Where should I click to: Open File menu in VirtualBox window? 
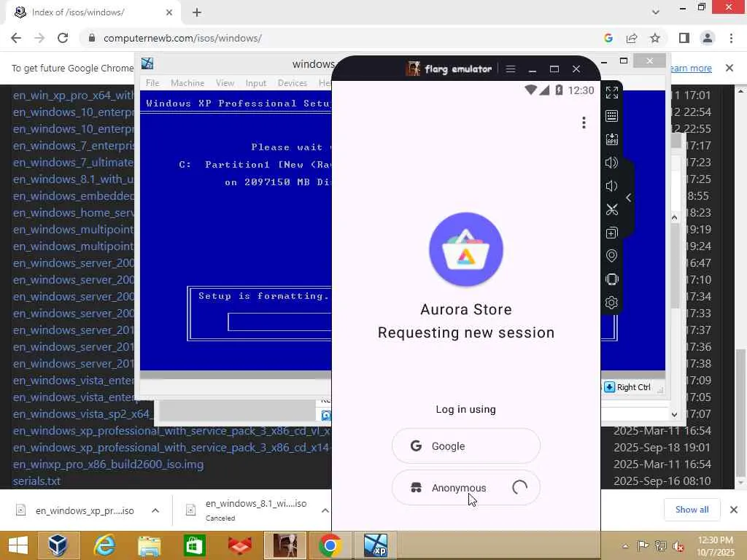[x=152, y=83]
